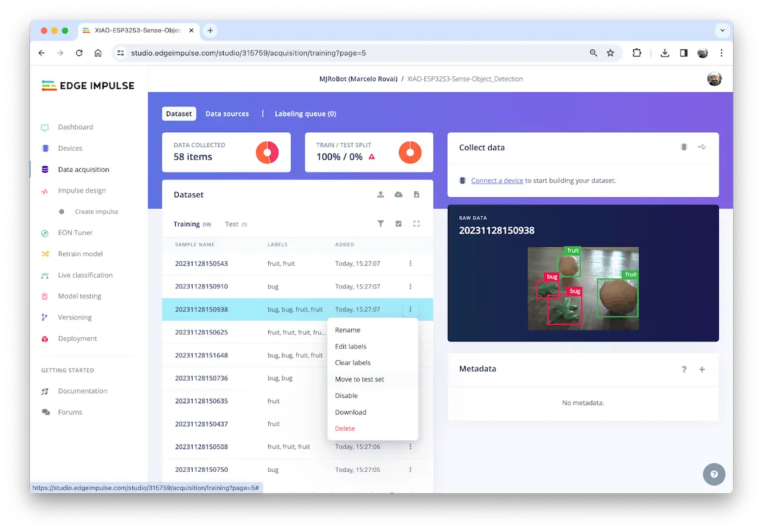
Task: Open options menu for sample 20231128150750
Action: click(x=410, y=469)
